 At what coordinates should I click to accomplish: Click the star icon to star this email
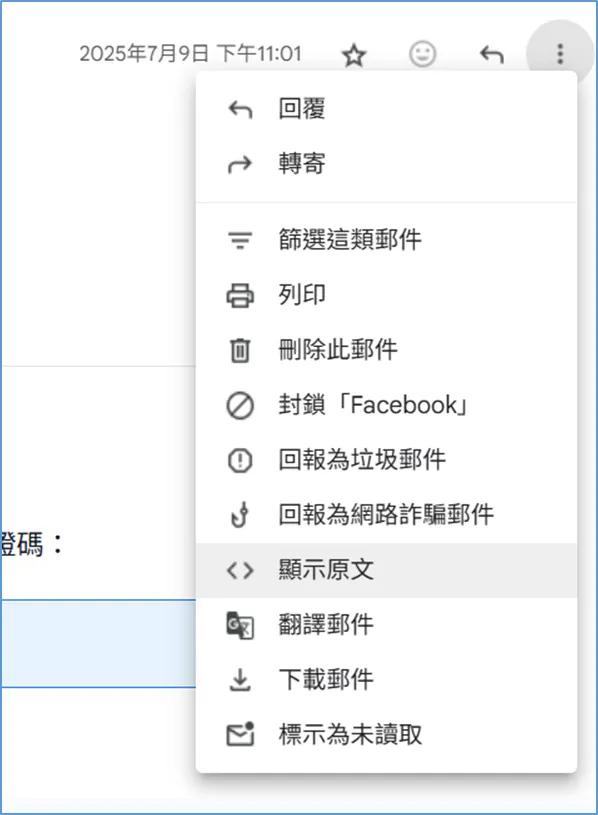(x=355, y=55)
